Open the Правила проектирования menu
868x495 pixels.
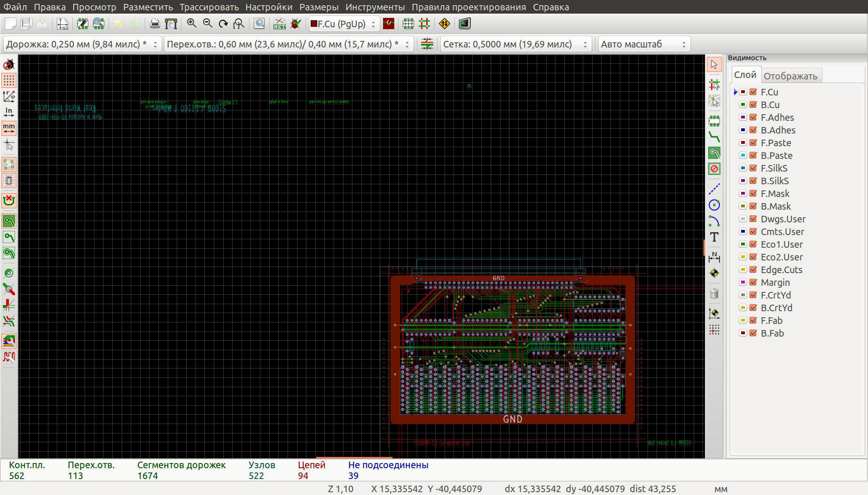[x=469, y=7]
